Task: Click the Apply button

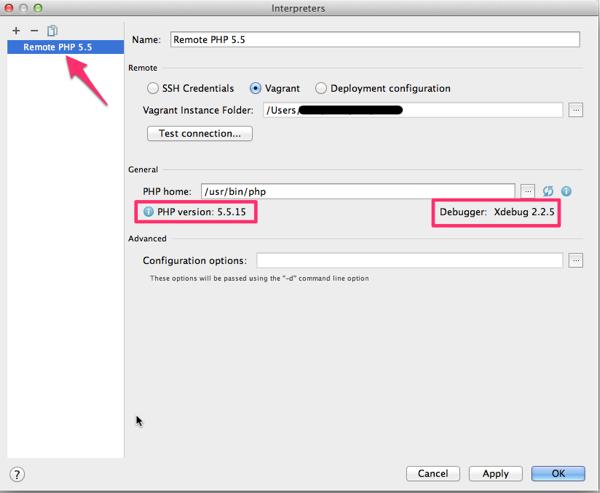Action: coord(495,473)
